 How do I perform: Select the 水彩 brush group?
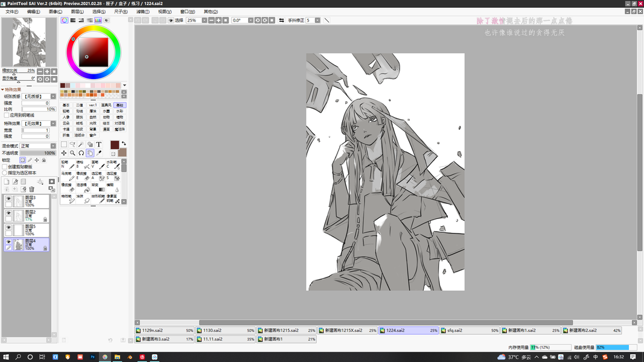coord(120,111)
